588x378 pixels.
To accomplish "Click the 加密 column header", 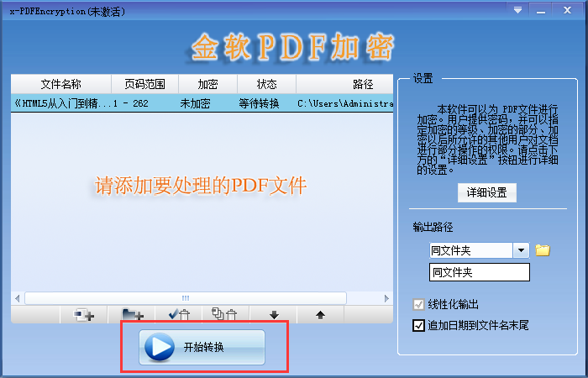I will 207,84.
